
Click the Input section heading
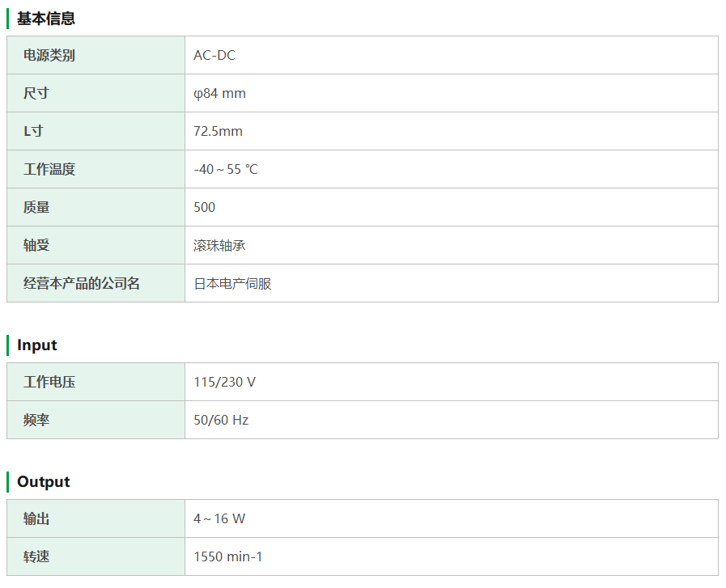37,345
